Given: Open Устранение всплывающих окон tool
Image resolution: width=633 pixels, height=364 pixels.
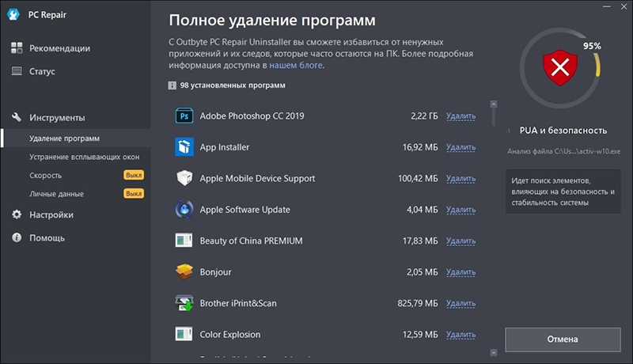Looking at the screenshot, I should [84, 157].
